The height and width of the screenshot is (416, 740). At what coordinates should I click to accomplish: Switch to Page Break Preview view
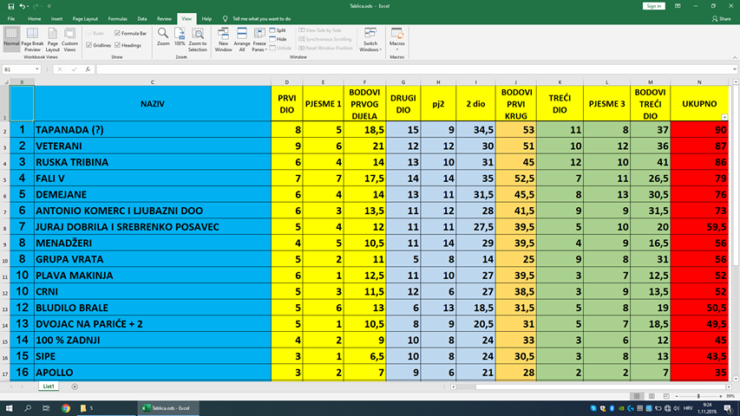[32, 39]
